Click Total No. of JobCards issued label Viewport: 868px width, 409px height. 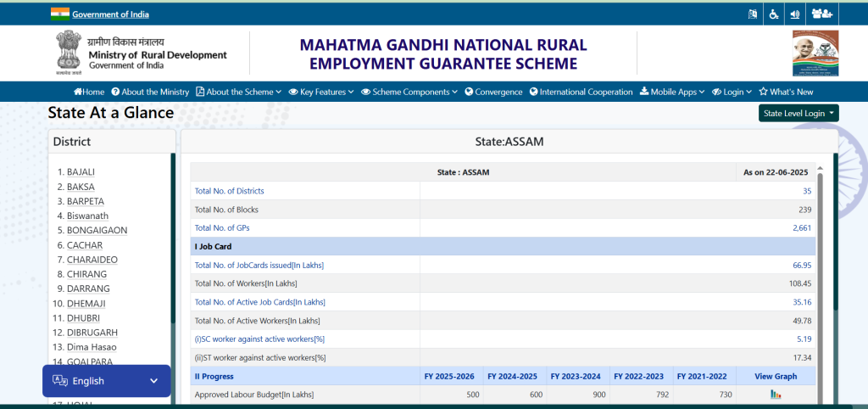pyautogui.click(x=259, y=265)
